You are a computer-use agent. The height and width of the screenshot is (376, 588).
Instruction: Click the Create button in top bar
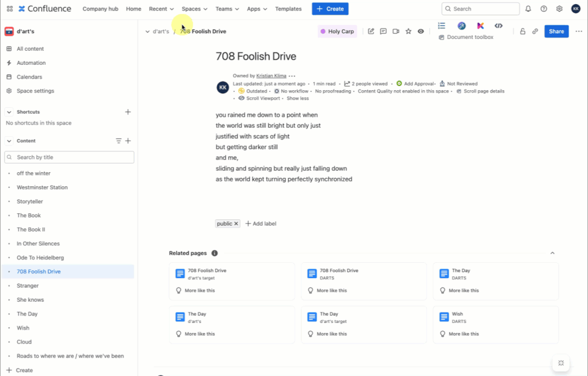click(x=330, y=9)
